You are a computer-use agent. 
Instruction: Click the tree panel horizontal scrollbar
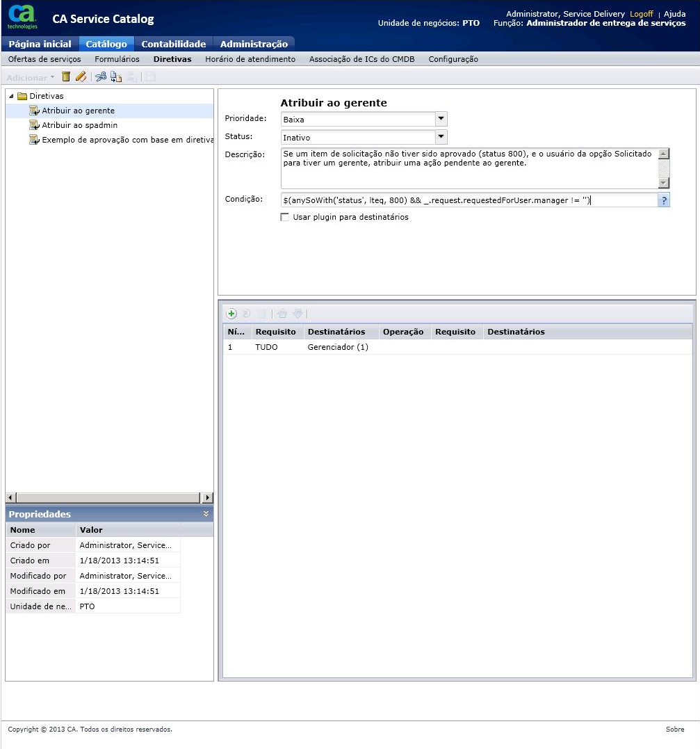[109, 498]
